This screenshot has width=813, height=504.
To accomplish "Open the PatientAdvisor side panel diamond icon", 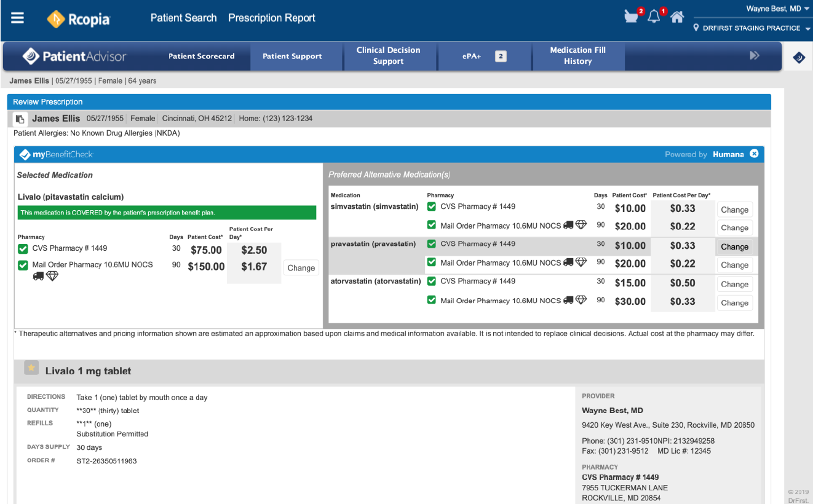I will click(x=799, y=57).
